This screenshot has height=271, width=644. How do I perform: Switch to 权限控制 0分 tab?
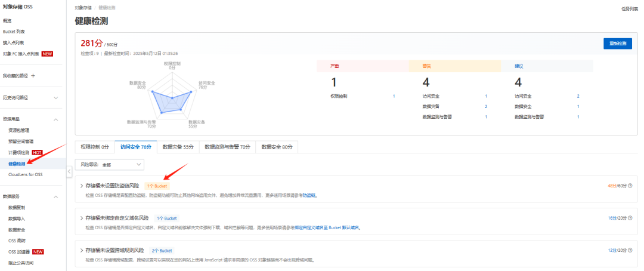95,147
